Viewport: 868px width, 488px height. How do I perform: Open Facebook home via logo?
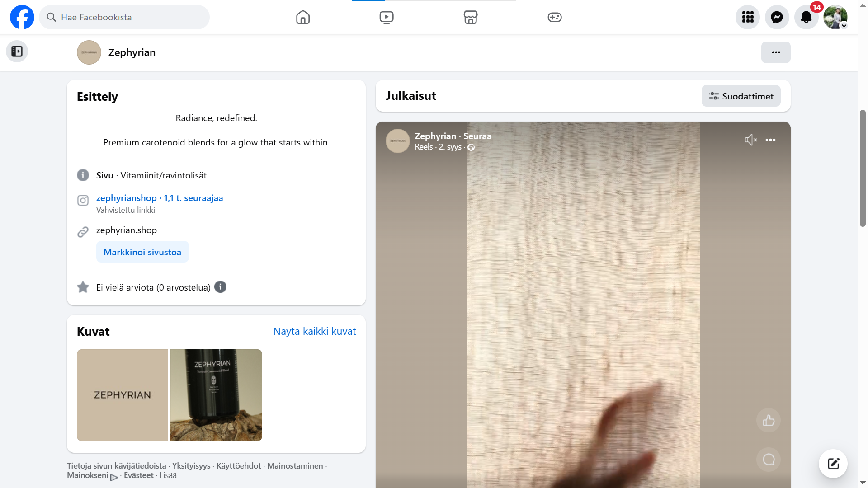click(x=22, y=17)
